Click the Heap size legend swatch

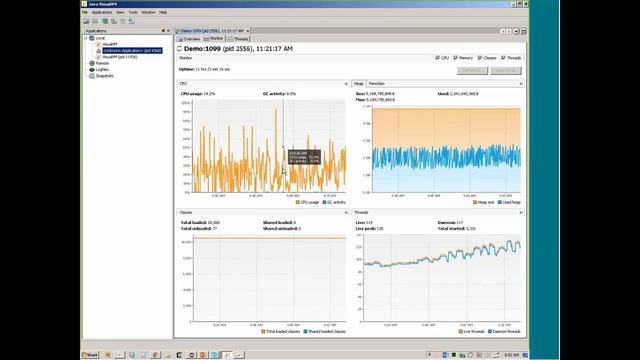coord(475,202)
